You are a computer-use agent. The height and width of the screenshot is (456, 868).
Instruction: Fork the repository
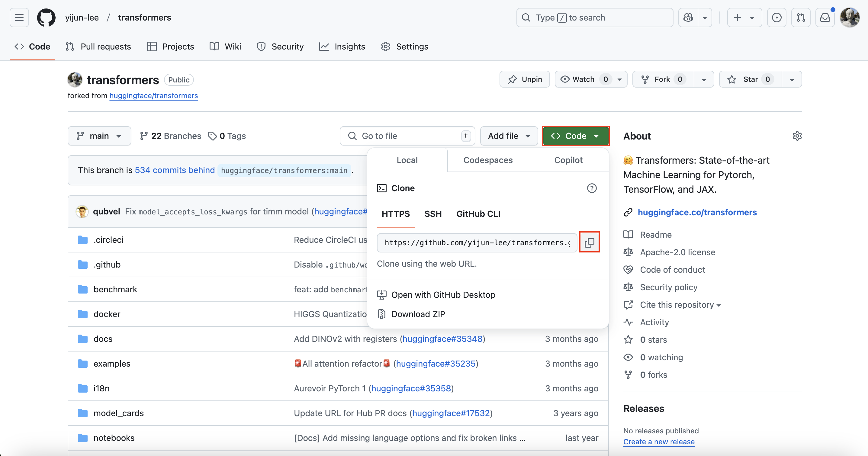point(663,79)
